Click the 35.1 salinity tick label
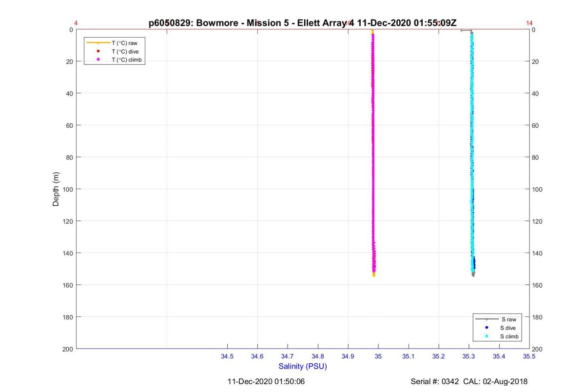The height and width of the screenshot is (392, 585). 409,356
